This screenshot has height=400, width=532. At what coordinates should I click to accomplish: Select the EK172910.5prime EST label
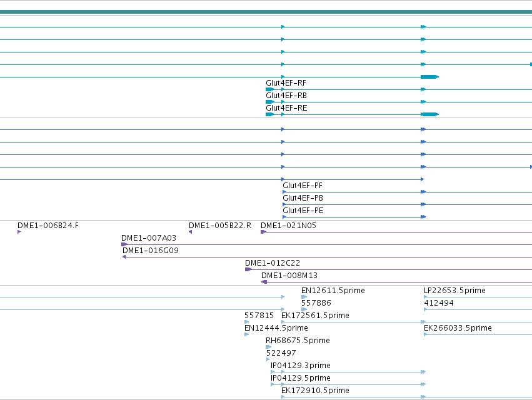315,391
